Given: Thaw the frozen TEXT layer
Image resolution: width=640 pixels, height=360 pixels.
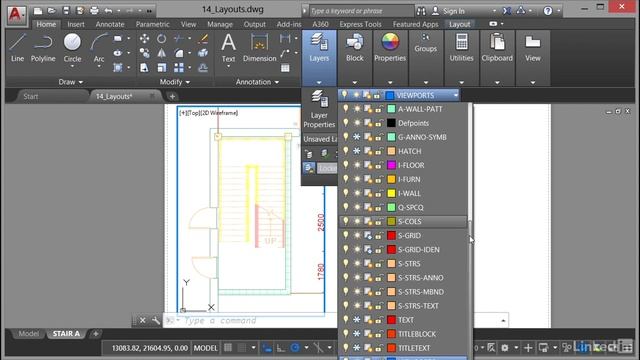Looking at the screenshot, I should (x=357, y=320).
